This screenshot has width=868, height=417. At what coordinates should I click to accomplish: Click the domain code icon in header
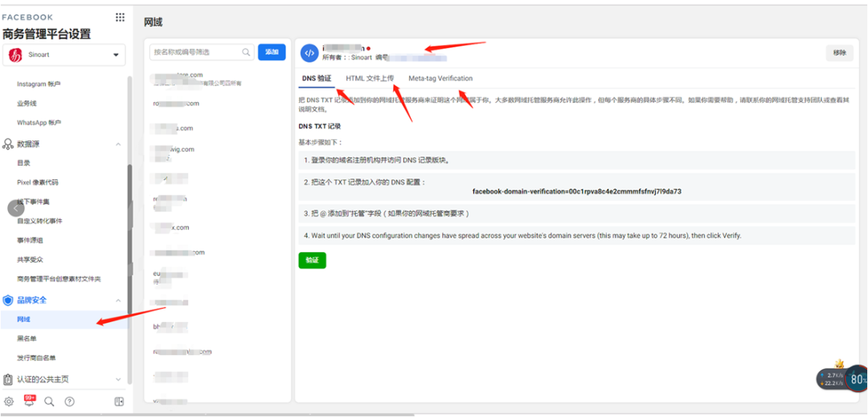(309, 53)
